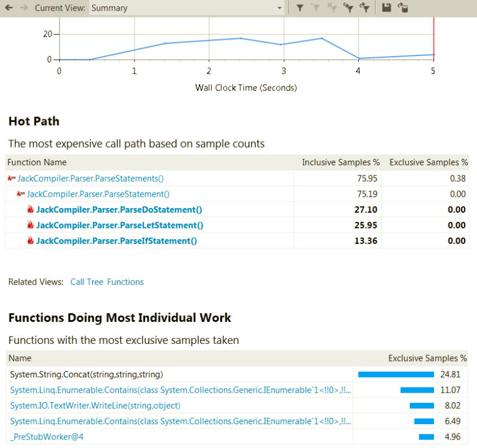Click the back navigation arrow
This screenshot has width=477, height=448.
(x=9, y=8)
